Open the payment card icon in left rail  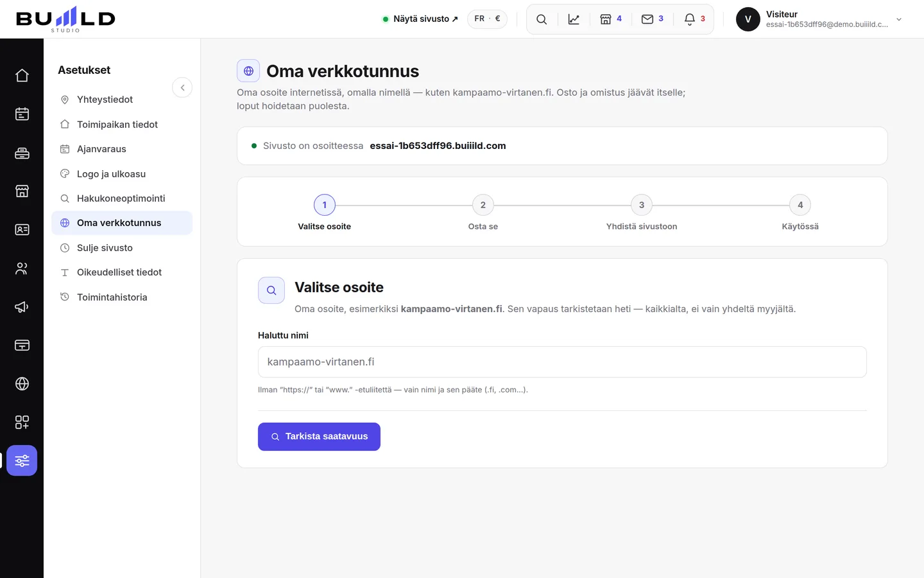pos(22,346)
